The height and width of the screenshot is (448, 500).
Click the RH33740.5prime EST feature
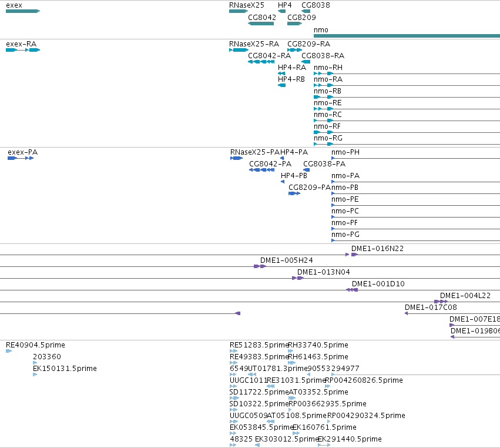290,351
